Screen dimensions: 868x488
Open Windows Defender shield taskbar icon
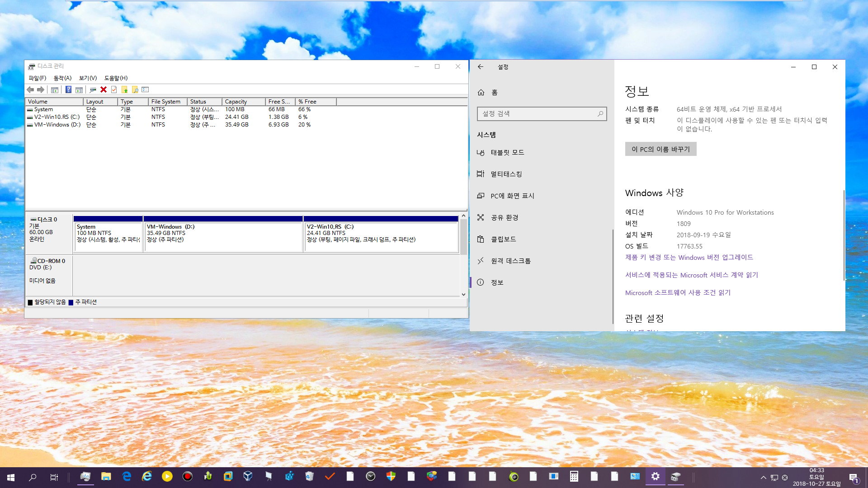tap(391, 476)
